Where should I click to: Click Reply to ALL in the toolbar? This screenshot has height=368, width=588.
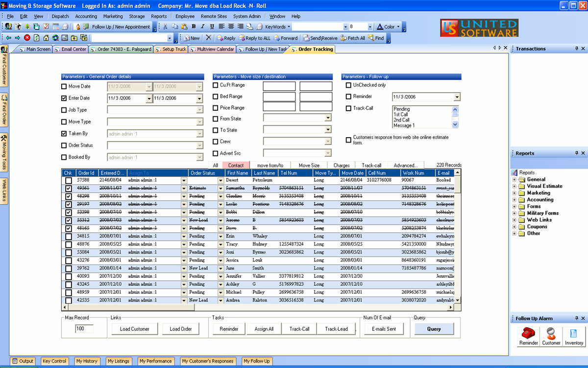pyautogui.click(x=254, y=38)
